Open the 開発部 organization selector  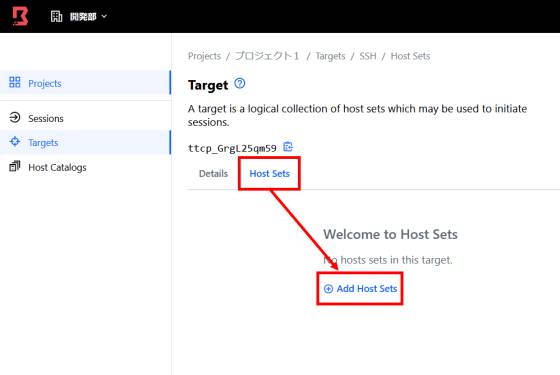click(79, 16)
